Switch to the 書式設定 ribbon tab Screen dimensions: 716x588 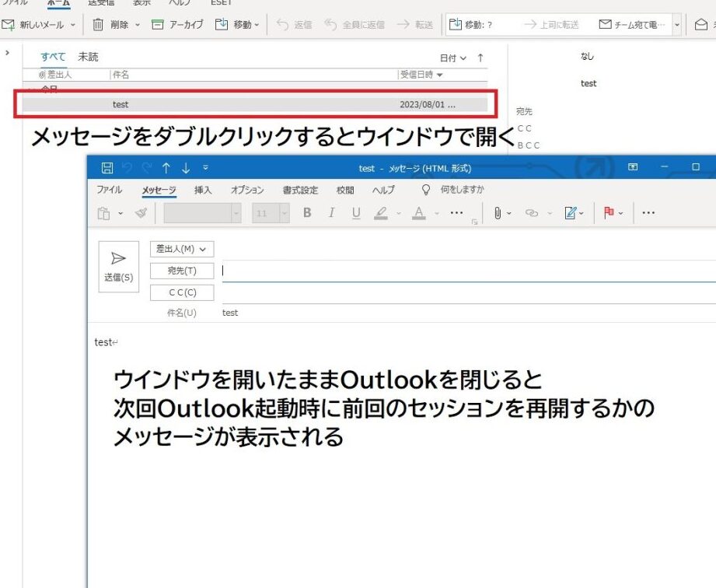[x=300, y=191]
